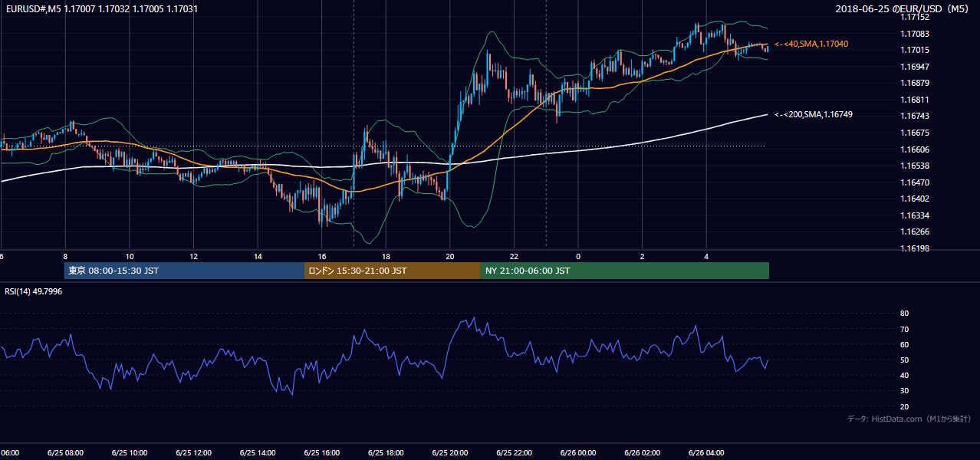
Task: Click price level 1.16675 on the axis
Action: pos(915,133)
